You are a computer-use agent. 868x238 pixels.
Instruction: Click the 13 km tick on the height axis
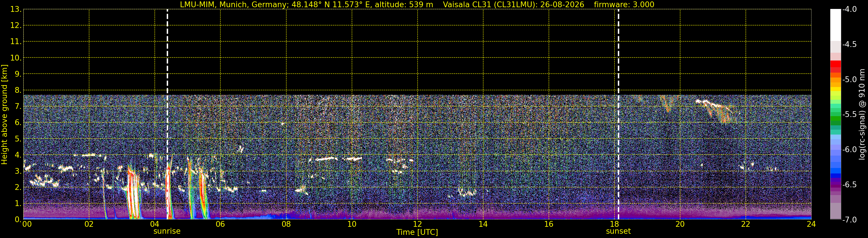coord(15,10)
